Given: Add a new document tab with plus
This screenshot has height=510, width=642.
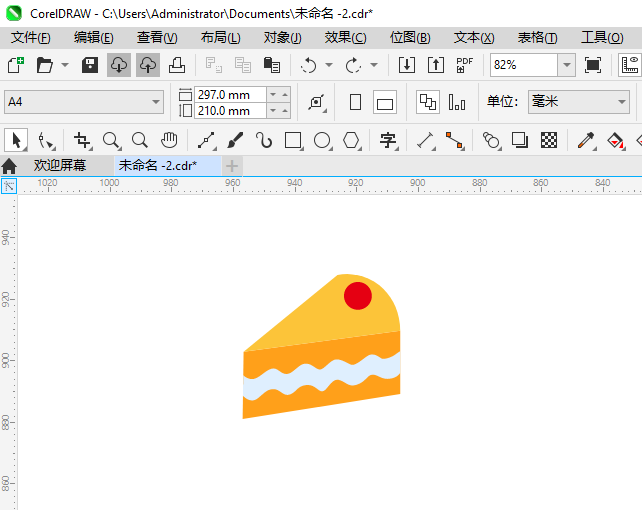Looking at the screenshot, I should (x=232, y=166).
